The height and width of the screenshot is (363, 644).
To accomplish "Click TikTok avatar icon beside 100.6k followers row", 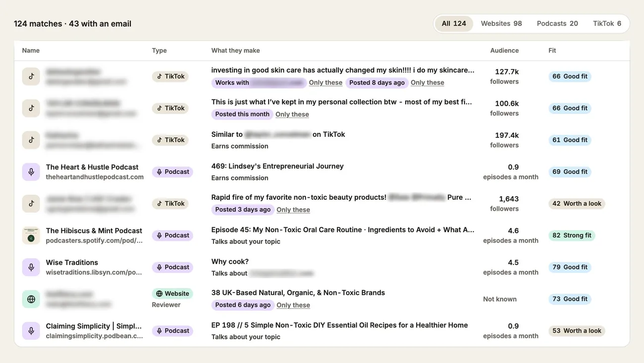I will point(31,108).
